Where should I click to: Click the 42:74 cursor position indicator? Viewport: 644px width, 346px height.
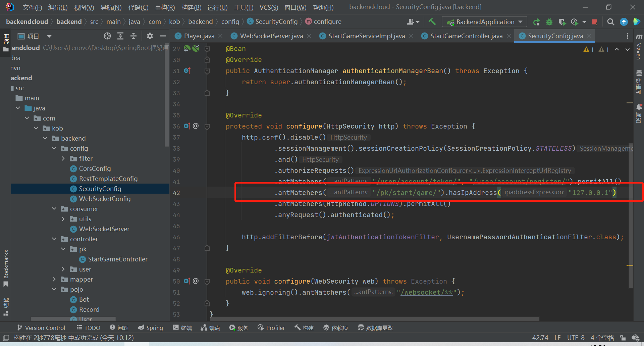point(540,338)
